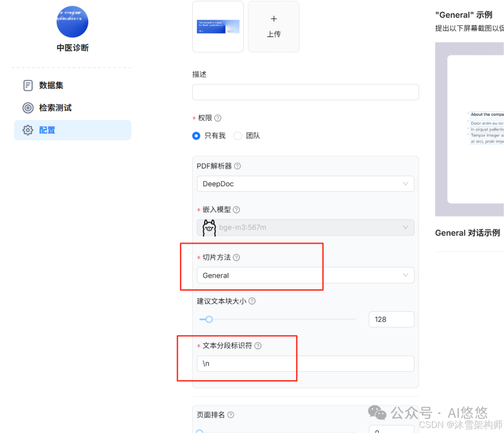This screenshot has height=433, width=504.
Task: Click into the 描述 description field
Action: (x=305, y=92)
